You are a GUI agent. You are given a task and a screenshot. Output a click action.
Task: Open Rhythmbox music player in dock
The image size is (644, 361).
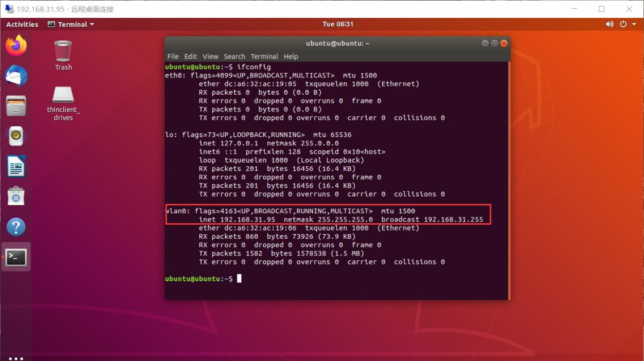point(16,136)
